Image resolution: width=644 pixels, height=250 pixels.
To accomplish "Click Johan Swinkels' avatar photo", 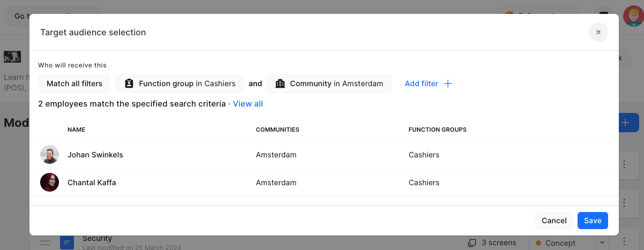I will pos(49,155).
